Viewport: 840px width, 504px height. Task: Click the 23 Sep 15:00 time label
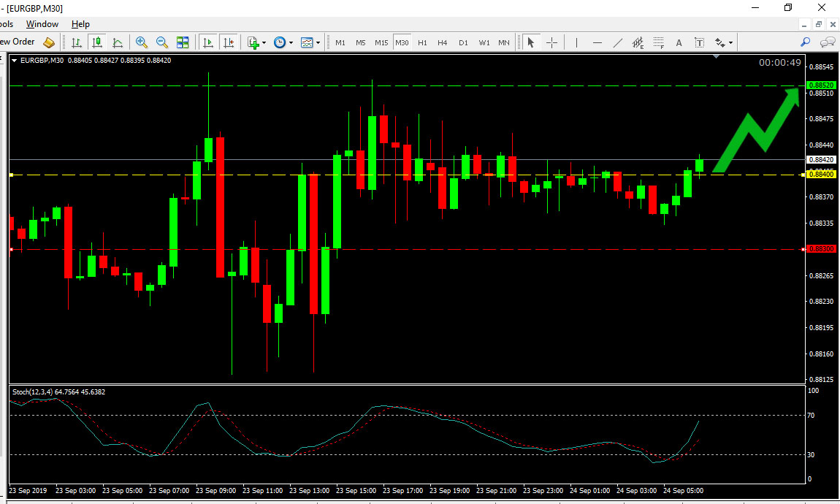point(356,491)
